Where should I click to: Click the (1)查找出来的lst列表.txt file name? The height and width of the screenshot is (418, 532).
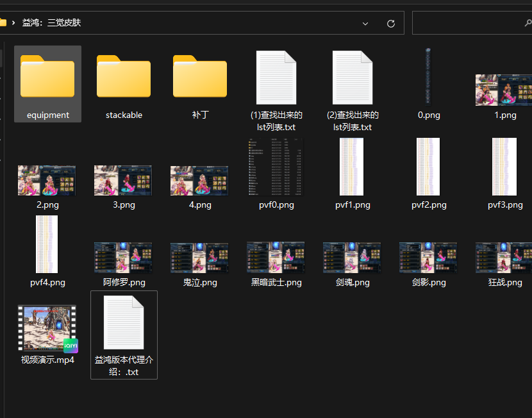click(x=276, y=121)
